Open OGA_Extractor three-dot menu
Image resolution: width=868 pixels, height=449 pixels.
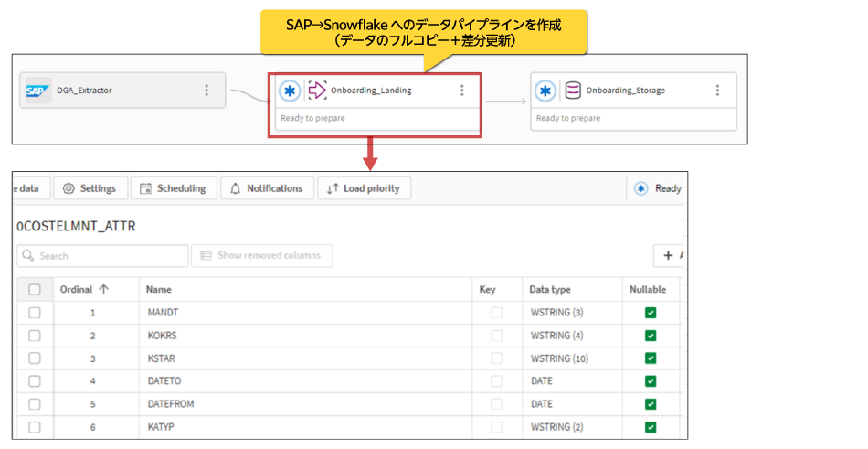(x=206, y=91)
